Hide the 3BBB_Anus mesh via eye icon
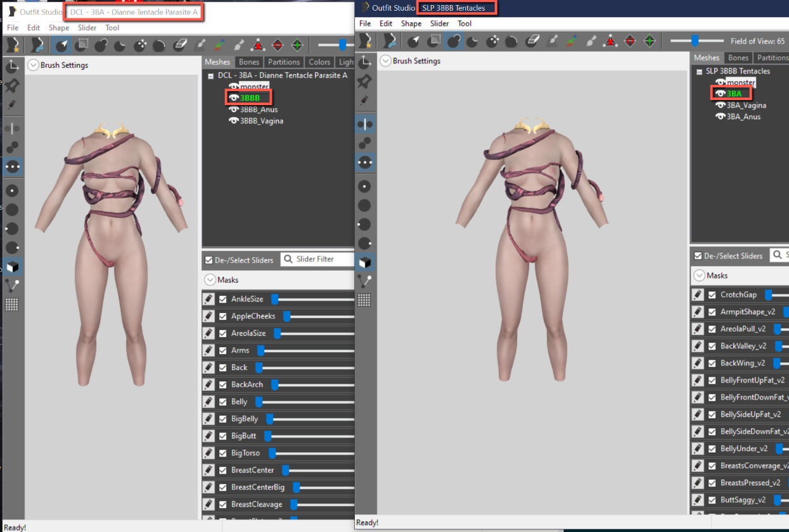The height and width of the screenshot is (532, 789). coord(234,110)
